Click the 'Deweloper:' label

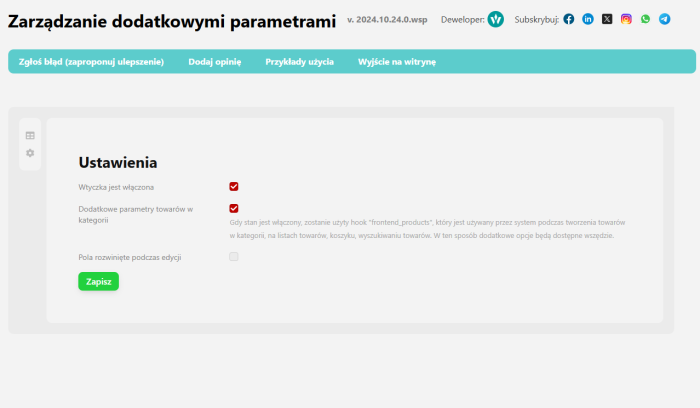click(462, 20)
